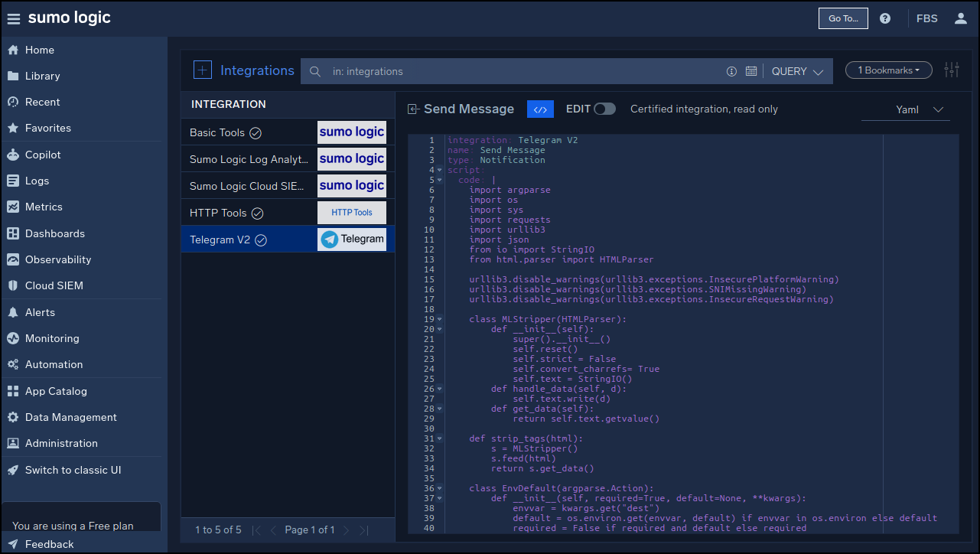This screenshot has height=554, width=980.
Task: Click the integrations search input field
Action: click(520, 71)
